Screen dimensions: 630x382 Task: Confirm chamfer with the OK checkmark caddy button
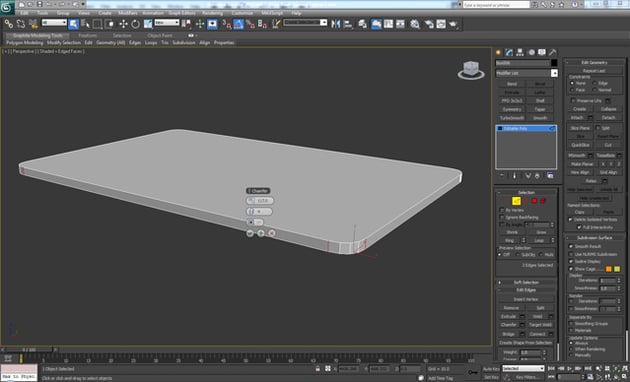[250, 233]
